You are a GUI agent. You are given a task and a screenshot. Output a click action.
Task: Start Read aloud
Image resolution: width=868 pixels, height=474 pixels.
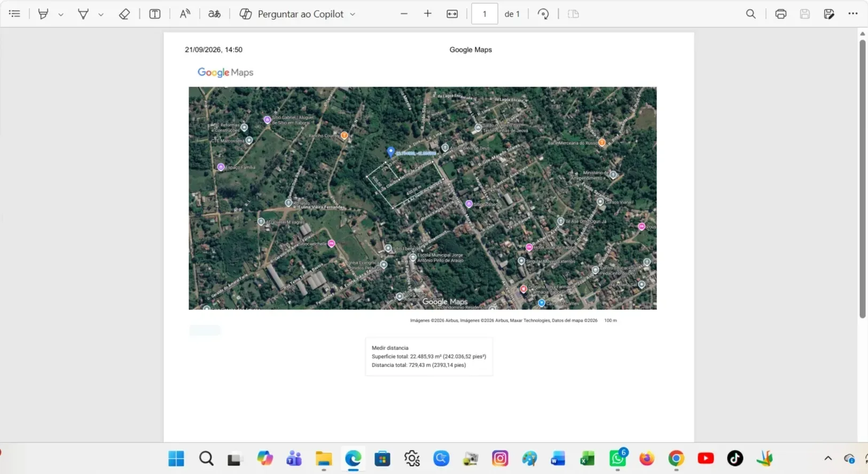(185, 14)
